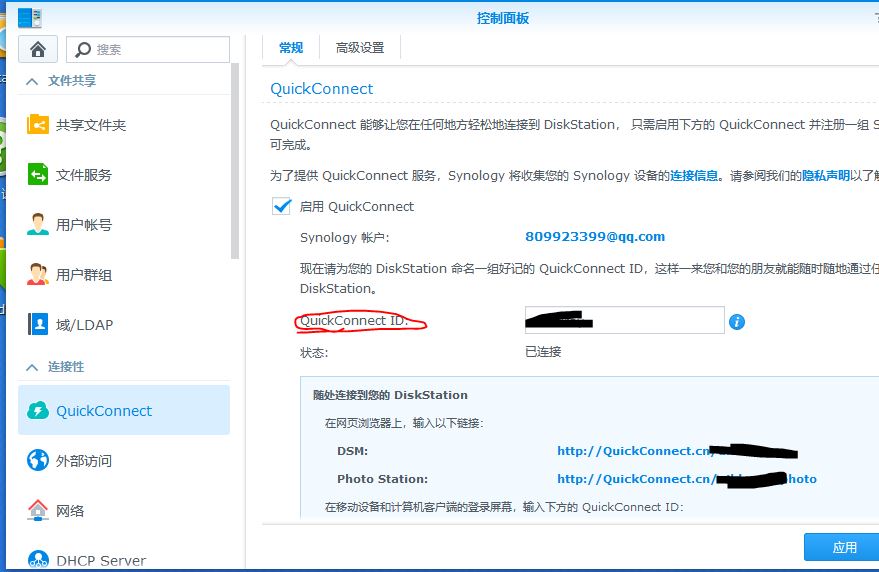The image size is (879, 572).
Task: Click the 状态 label
Action: (314, 353)
